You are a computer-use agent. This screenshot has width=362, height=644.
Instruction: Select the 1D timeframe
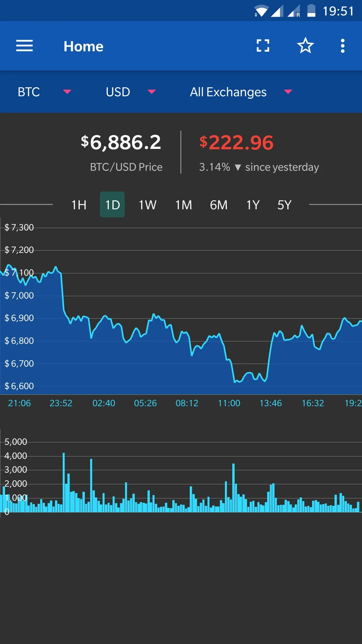pyautogui.click(x=112, y=205)
